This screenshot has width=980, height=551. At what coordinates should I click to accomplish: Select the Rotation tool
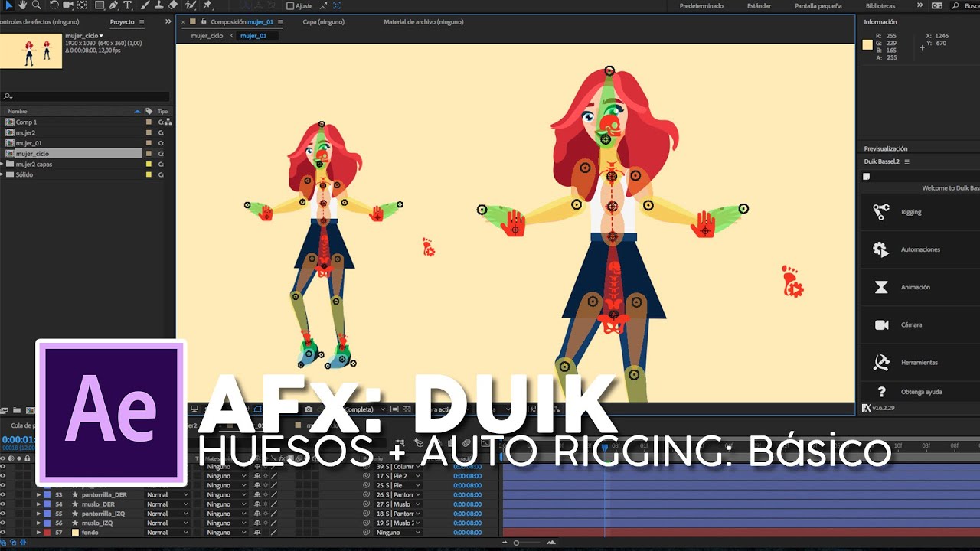point(54,5)
